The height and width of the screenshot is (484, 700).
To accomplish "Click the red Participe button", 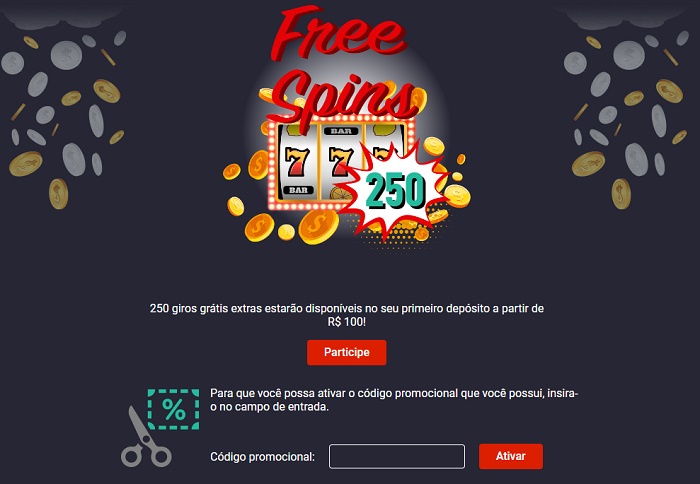I will (346, 352).
